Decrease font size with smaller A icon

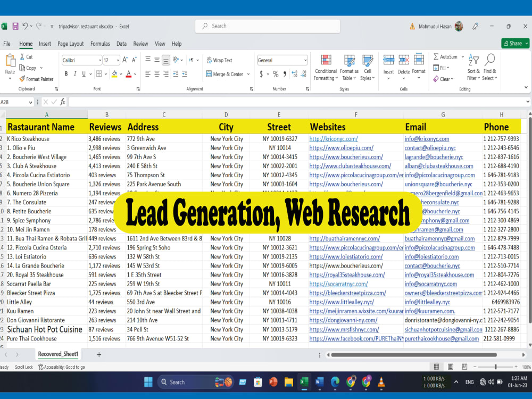point(134,60)
